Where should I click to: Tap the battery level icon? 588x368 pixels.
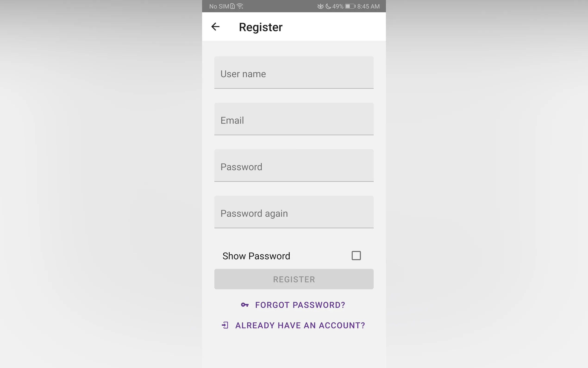pyautogui.click(x=350, y=6)
